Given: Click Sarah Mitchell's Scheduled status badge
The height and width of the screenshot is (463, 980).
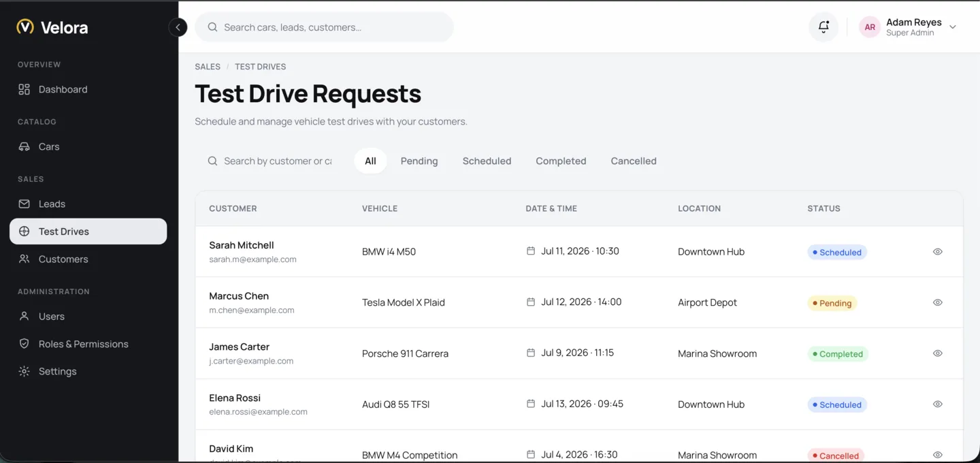Looking at the screenshot, I should click(x=837, y=252).
